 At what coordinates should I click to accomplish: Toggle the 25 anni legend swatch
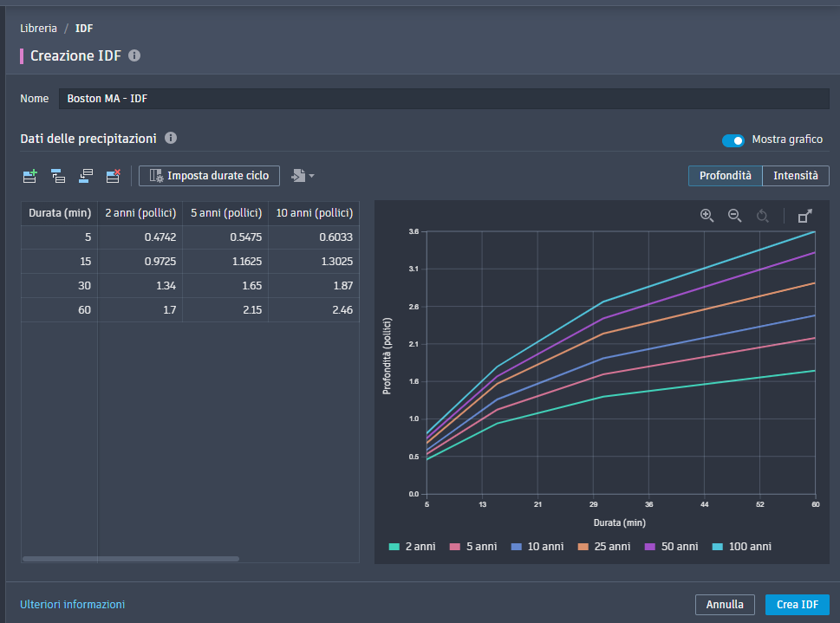[583, 547]
